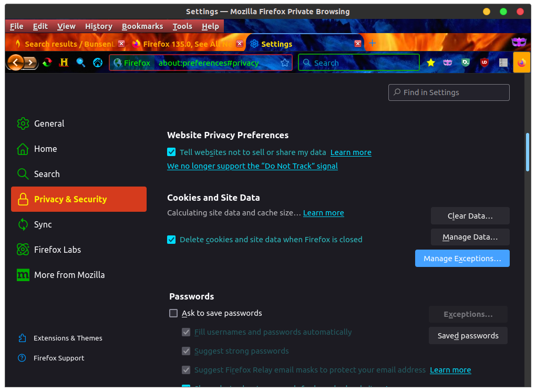
Task: Focus the Find in Settings field
Action: point(449,92)
